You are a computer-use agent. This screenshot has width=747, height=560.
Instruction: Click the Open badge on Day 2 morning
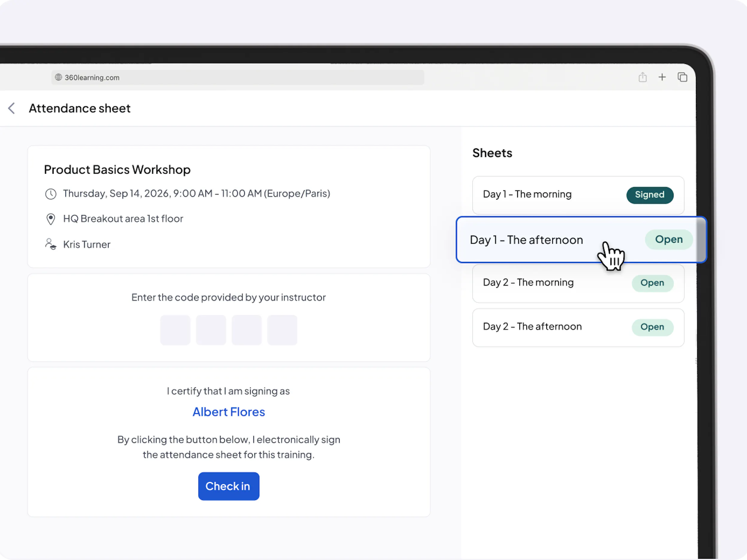[652, 283]
